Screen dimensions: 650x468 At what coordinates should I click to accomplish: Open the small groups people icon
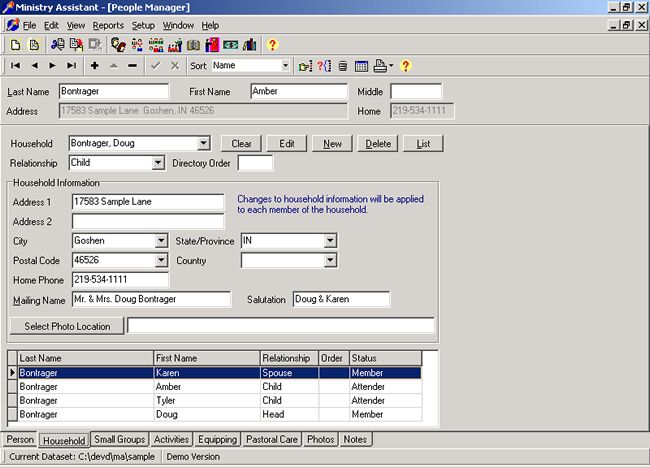156,45
